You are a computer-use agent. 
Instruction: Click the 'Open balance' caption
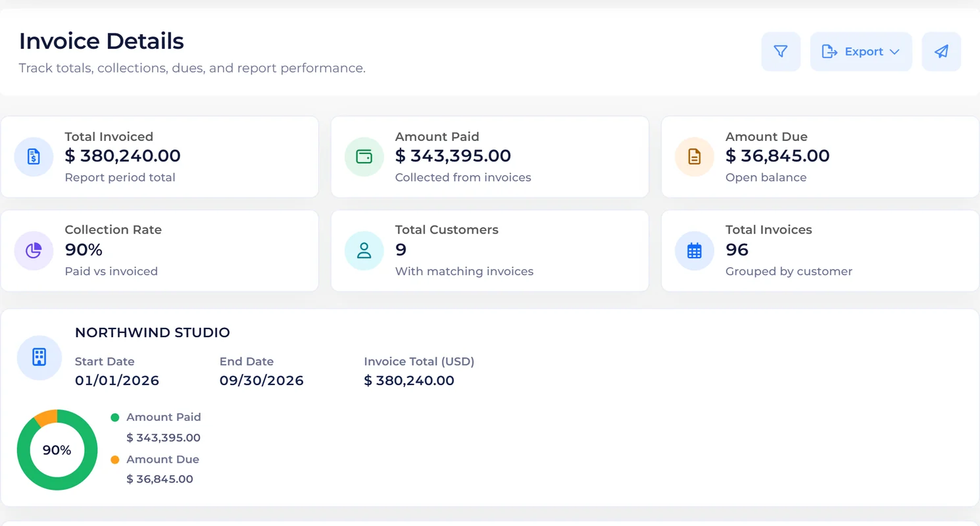766,178
